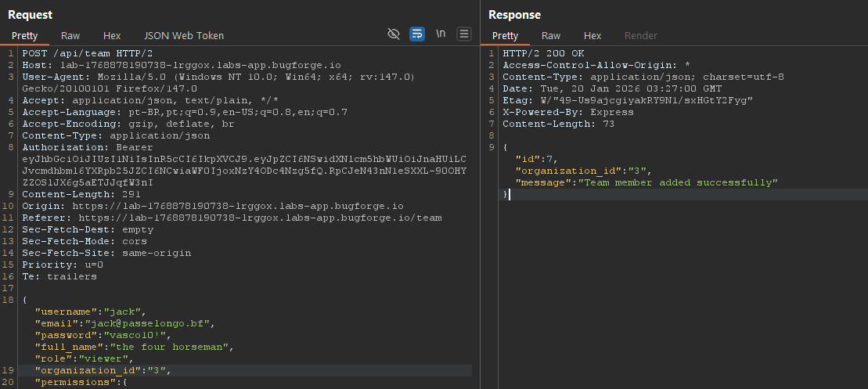Click the Response panel title
The image size is (868, 389).
pyautogui.click(x=514, y=15)
